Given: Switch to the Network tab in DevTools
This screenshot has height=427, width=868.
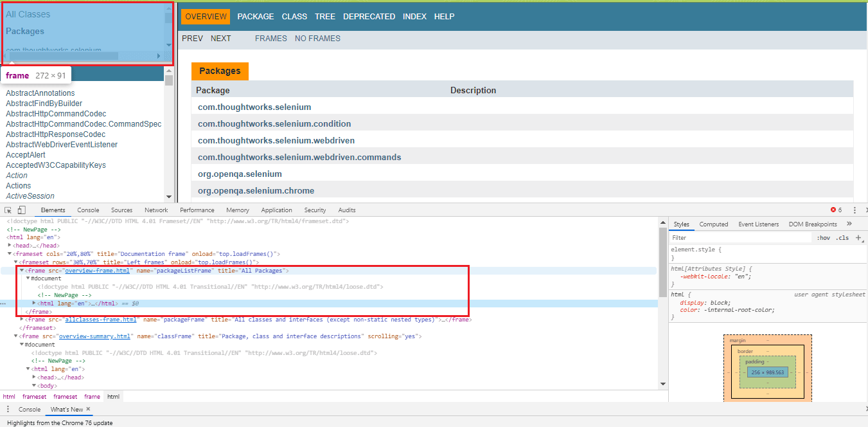Looking at the screenshot, I should pyautogui.click(x=156, y=210).
